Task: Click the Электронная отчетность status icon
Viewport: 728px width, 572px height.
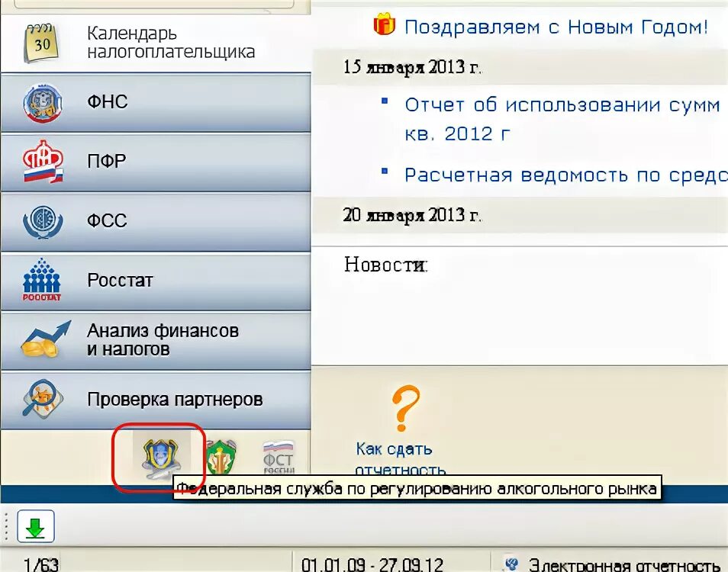Action: click(x=511, y=564)
